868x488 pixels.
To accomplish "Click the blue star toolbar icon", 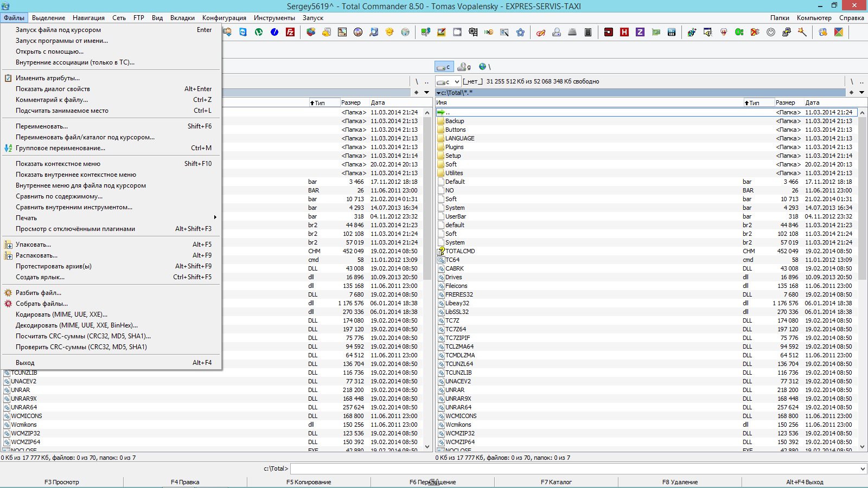I will click(x=520, y=32).
